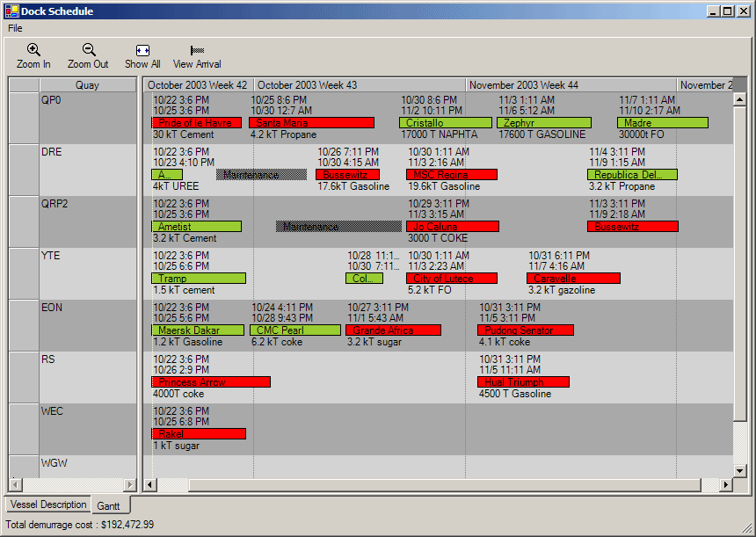Select the Pudong Senator vessel bar

[x=526, y=330]
